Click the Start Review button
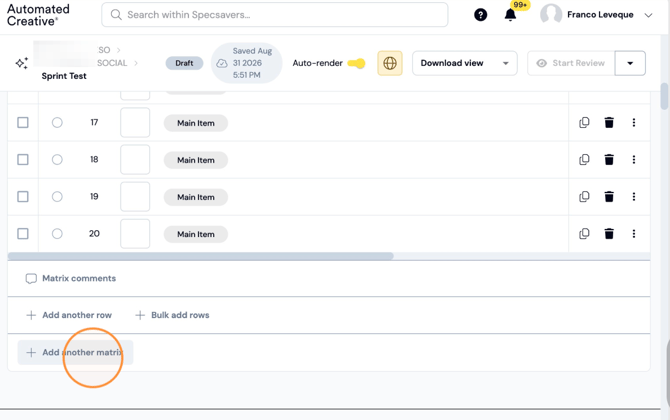670x420 pixels. (571, 63)
